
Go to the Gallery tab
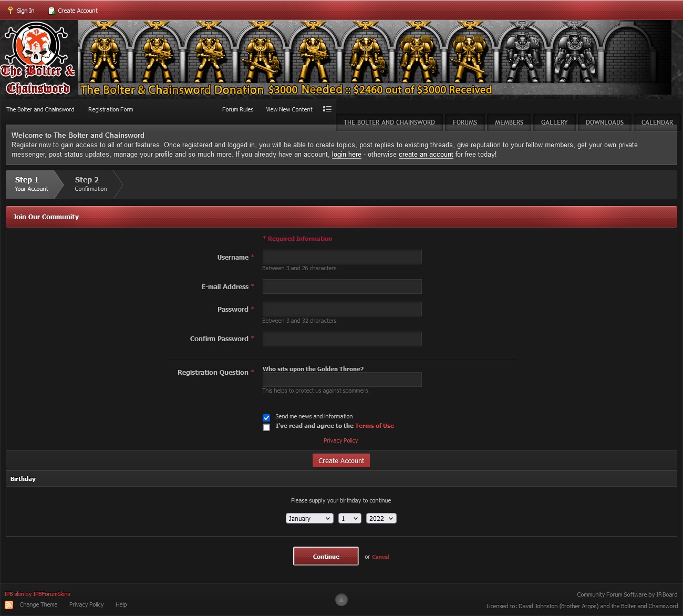[x=554, y=122]
